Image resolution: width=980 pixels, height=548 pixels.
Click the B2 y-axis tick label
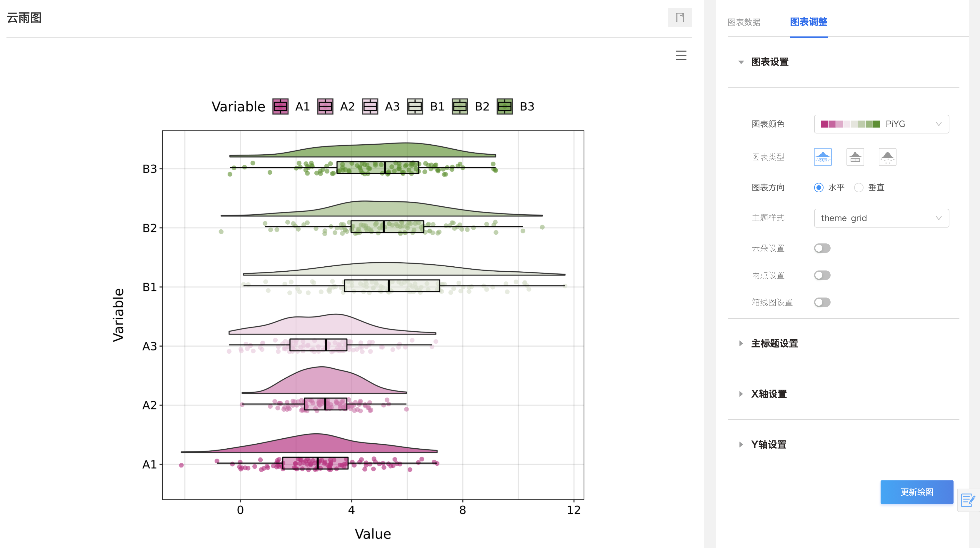(149, 228)
